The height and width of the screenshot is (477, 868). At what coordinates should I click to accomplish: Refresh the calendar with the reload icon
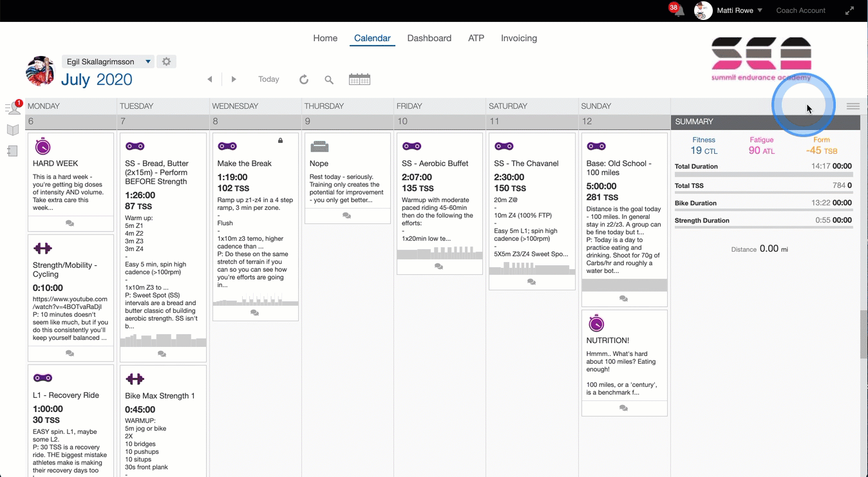(x=304, y=79)
